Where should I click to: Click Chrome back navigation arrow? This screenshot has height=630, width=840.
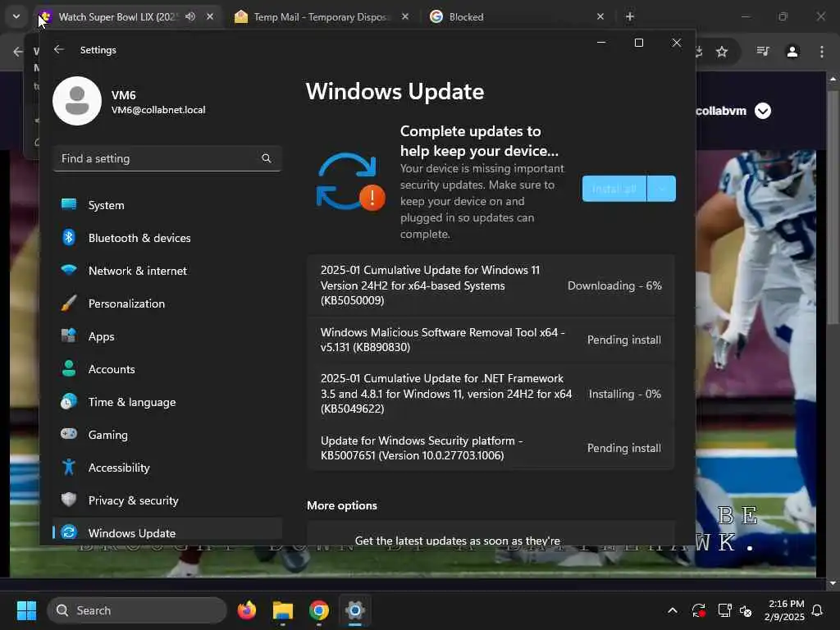click(x=18, y=52)
